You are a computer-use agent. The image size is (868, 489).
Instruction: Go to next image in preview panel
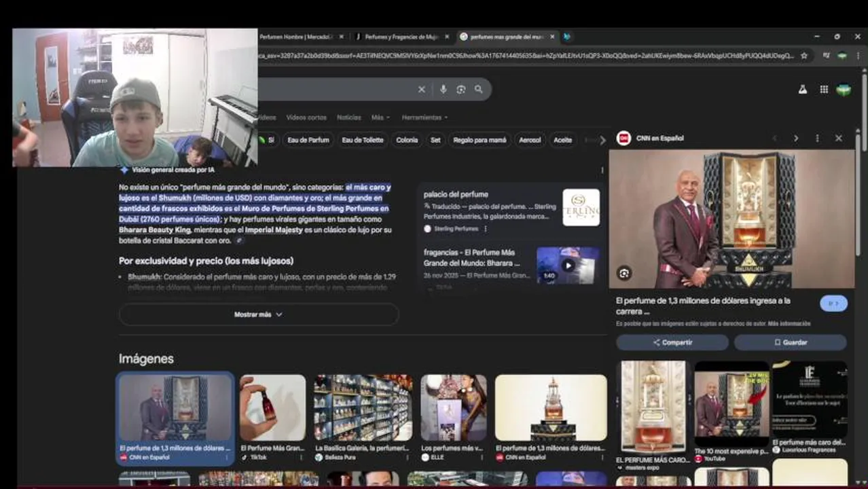pos(796,139)
